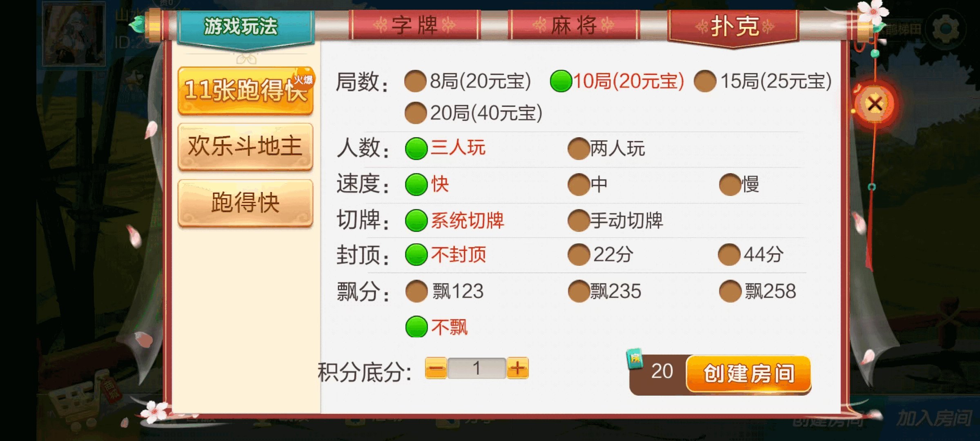Switch to the 麻将 tab

573,25
